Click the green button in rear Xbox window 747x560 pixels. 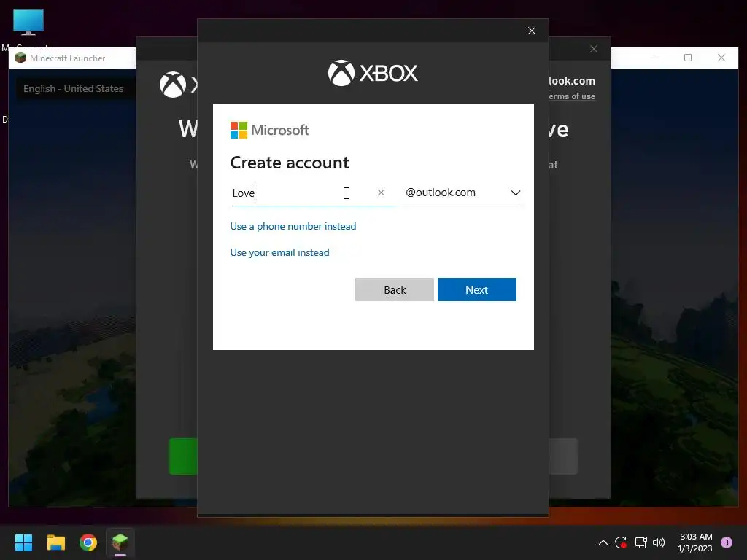(183, 456)
